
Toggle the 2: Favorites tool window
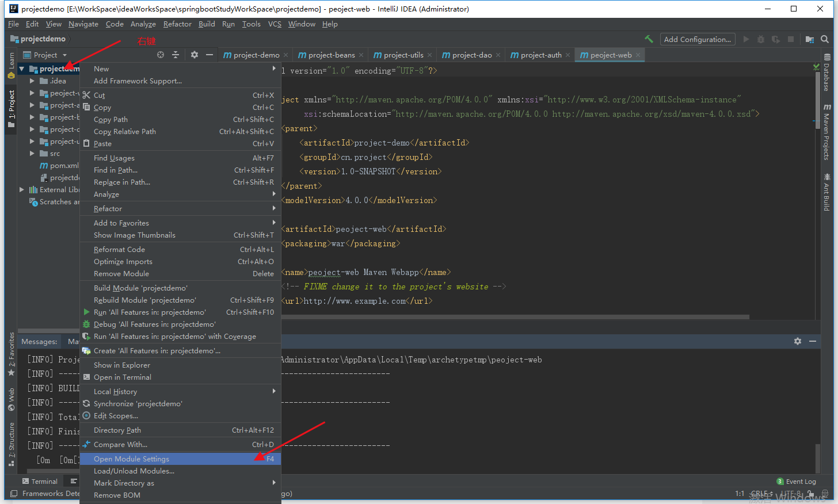[x=11, y=354]
